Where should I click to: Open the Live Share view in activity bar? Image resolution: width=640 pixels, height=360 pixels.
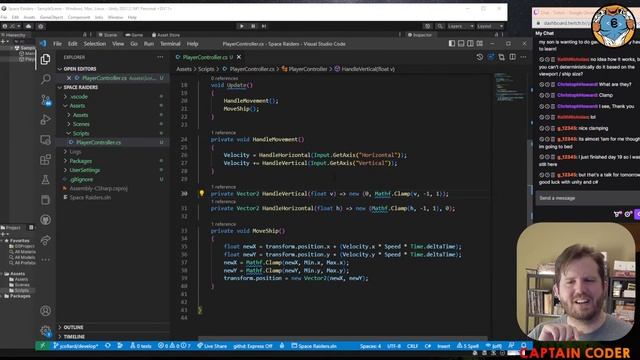pos(45,240)
